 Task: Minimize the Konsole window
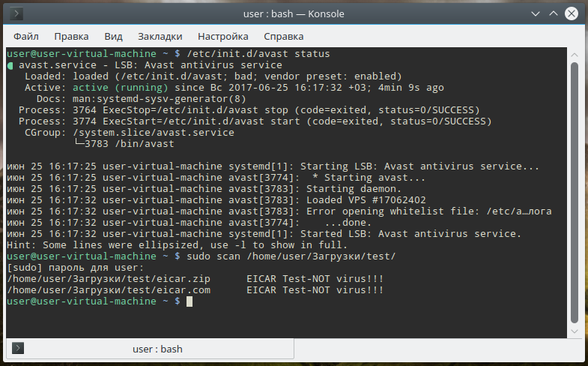click(x=536, y=14)
